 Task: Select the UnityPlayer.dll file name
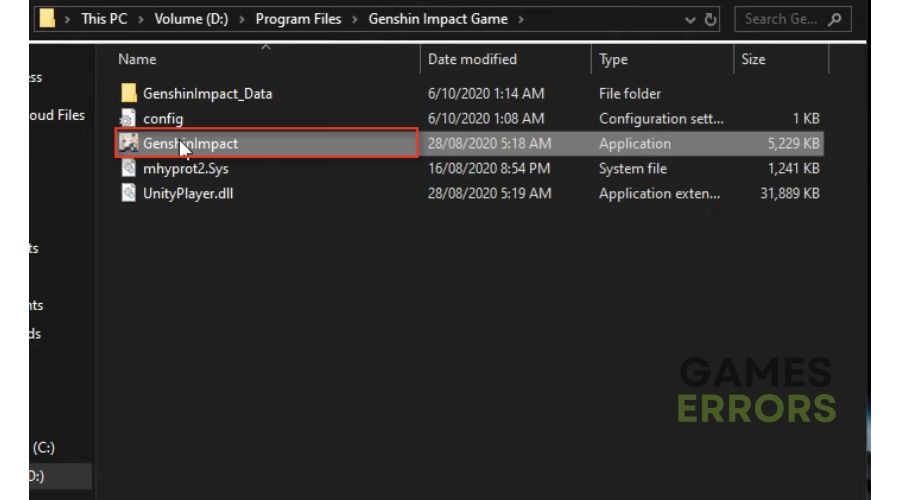point(188,193)
